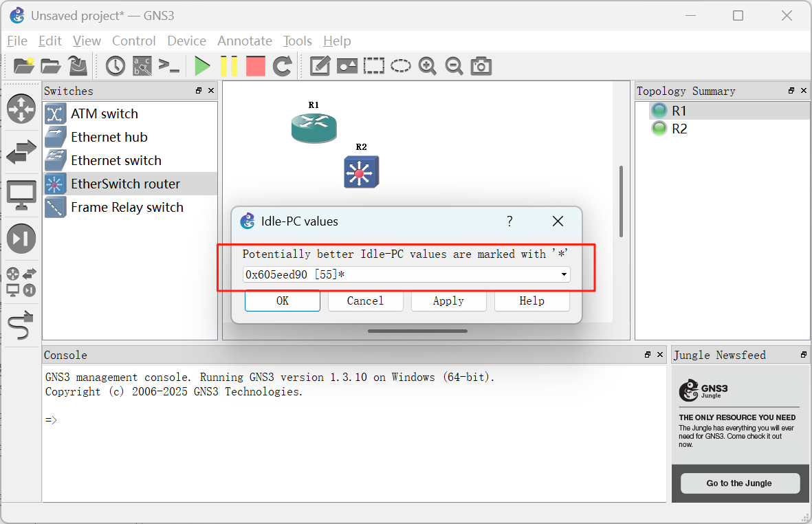Click Apply in Idle-PC values dialog
This screenshot has width=812, height=524.
(x=448, y=301)
